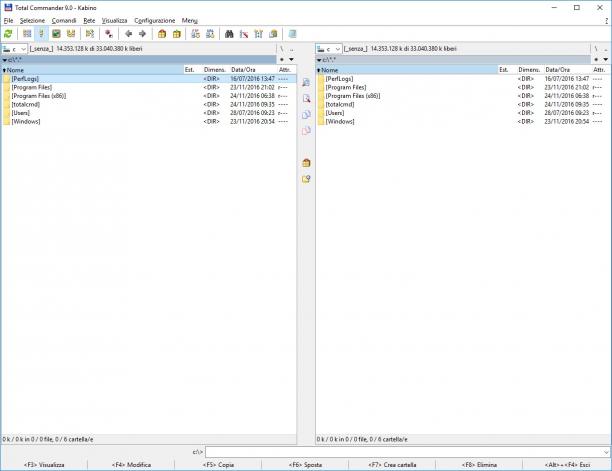
Task: Click the F7 Crea cartella button
Action: (392, 465)
